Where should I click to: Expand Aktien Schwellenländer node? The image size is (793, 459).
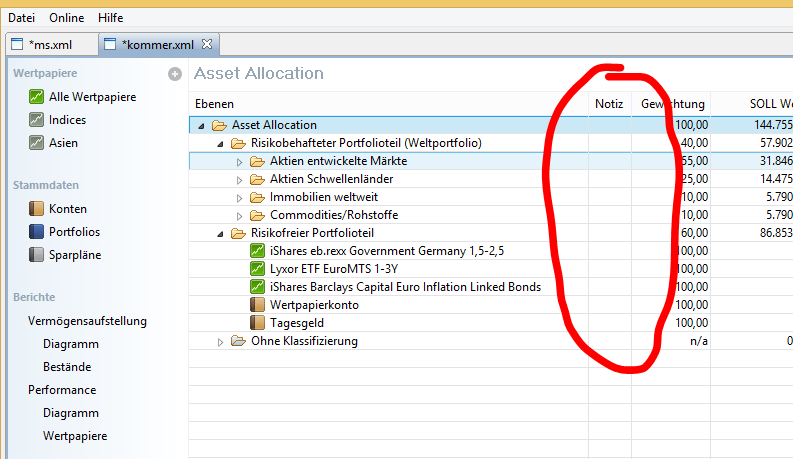239,179
